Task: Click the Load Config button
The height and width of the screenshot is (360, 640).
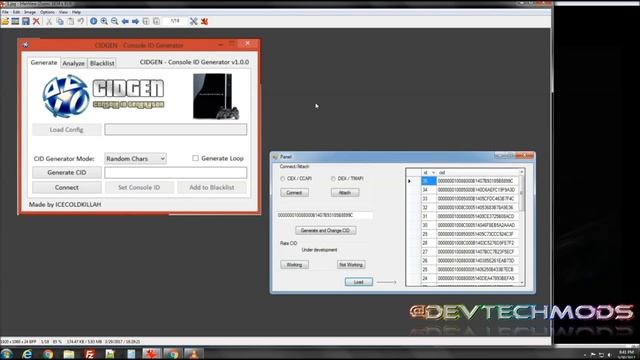Action: click(x=67, y=129)
